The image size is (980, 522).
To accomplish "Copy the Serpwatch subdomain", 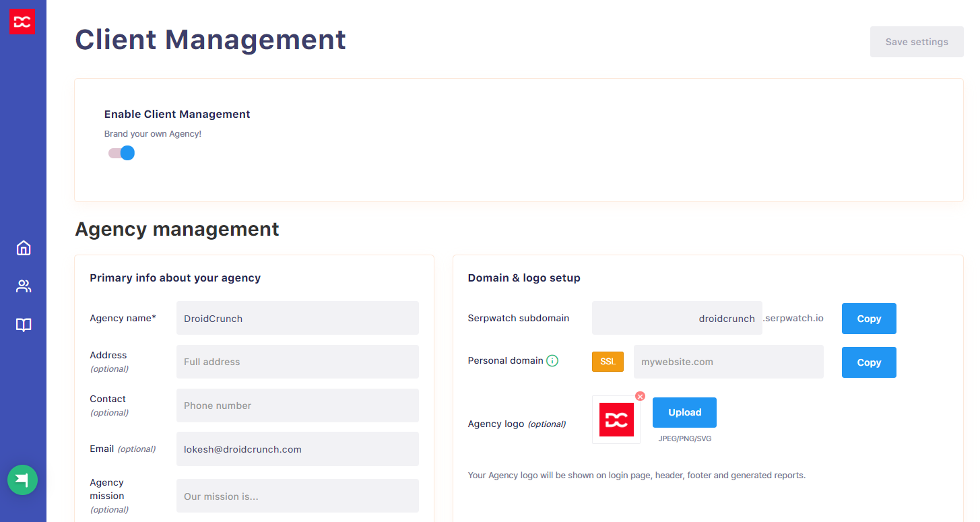I will coord(868,319).
